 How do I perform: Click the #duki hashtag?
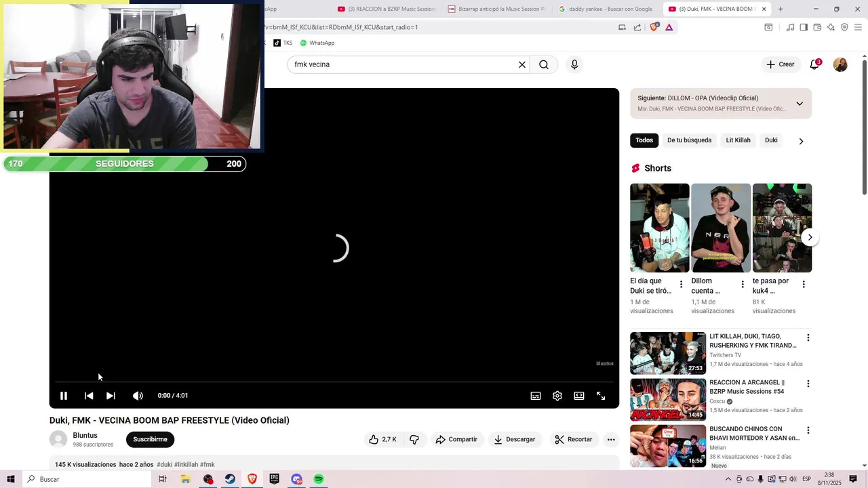click(x=164, y=464)
